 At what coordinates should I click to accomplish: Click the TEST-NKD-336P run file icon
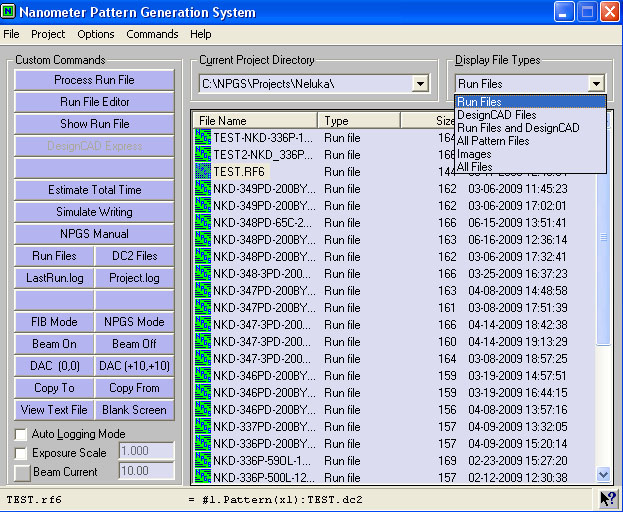tap(203, 138)
